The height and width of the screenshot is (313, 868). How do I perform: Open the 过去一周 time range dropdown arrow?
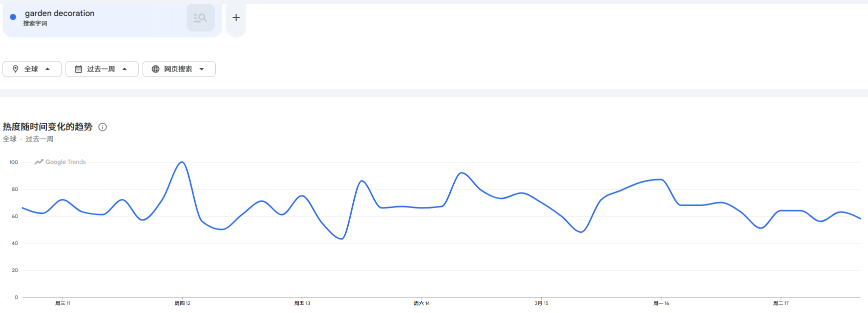coord(125,69)
